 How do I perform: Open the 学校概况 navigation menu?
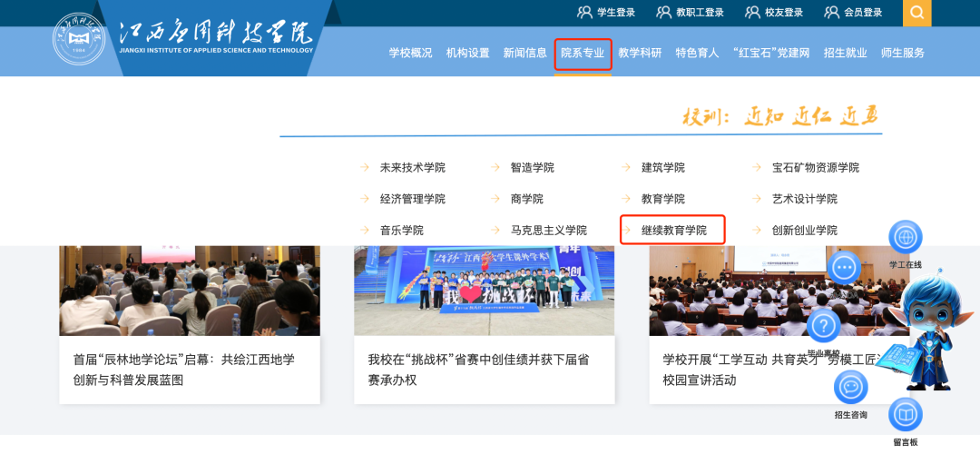[x=411, y=54]
